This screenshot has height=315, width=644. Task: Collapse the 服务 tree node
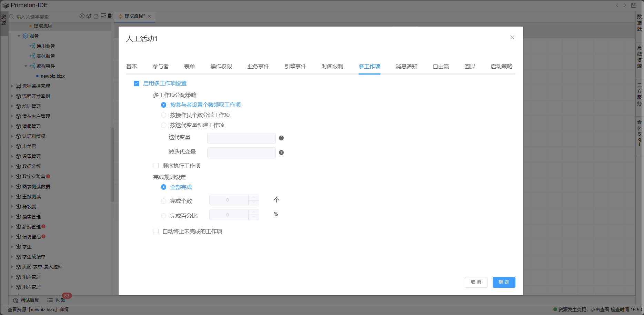coord(19,36)
